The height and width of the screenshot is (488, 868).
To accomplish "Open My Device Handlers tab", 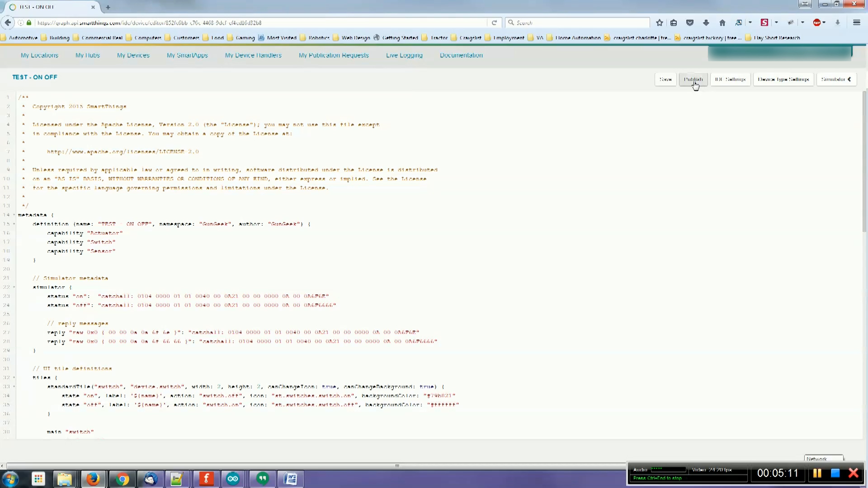I will [253, 55].
